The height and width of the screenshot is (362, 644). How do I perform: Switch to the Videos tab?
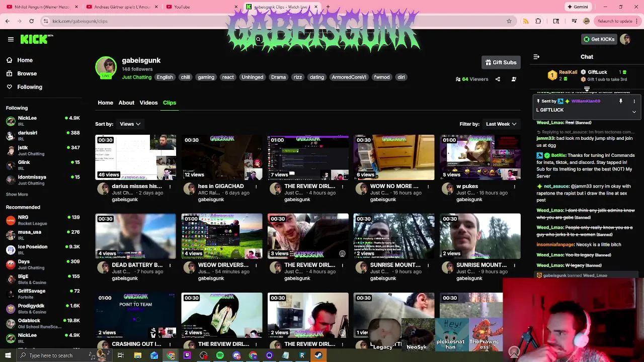pos(148,103)
